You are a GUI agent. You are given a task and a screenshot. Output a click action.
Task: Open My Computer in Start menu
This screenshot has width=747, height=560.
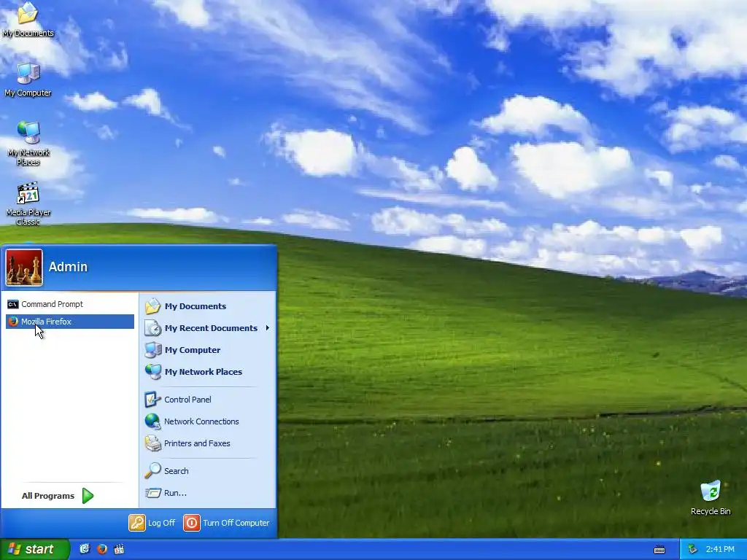[206, 350]
